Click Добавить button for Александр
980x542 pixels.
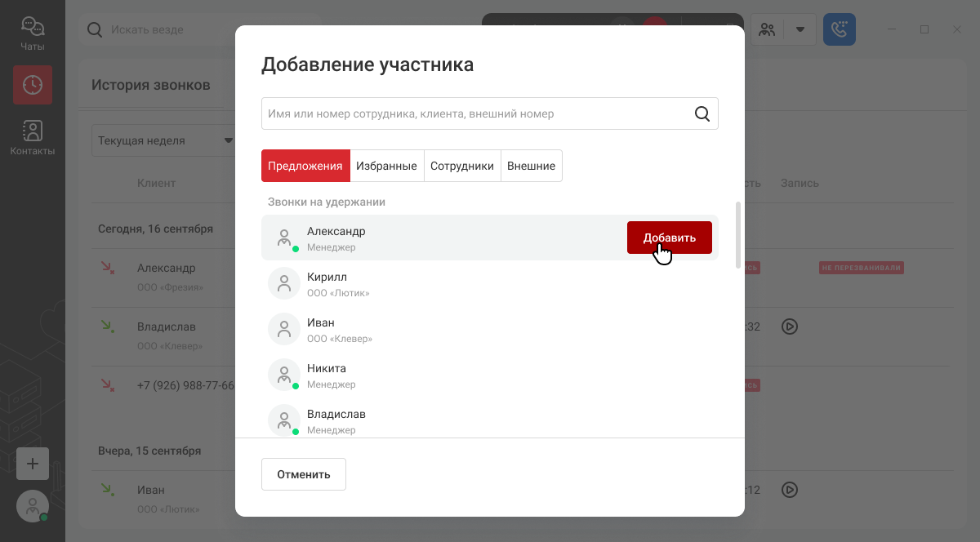tap(670, 238)
